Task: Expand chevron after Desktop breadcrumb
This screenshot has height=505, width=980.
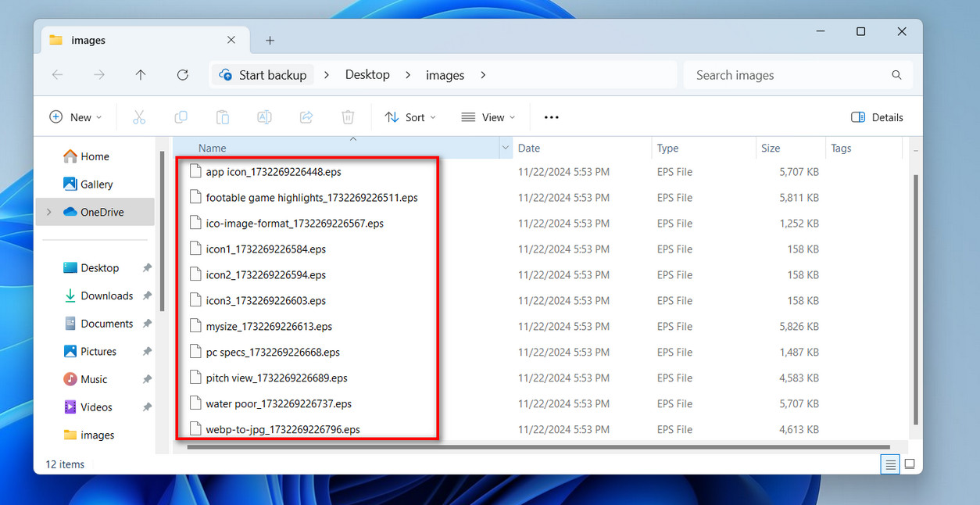Action: pos(408,75)
